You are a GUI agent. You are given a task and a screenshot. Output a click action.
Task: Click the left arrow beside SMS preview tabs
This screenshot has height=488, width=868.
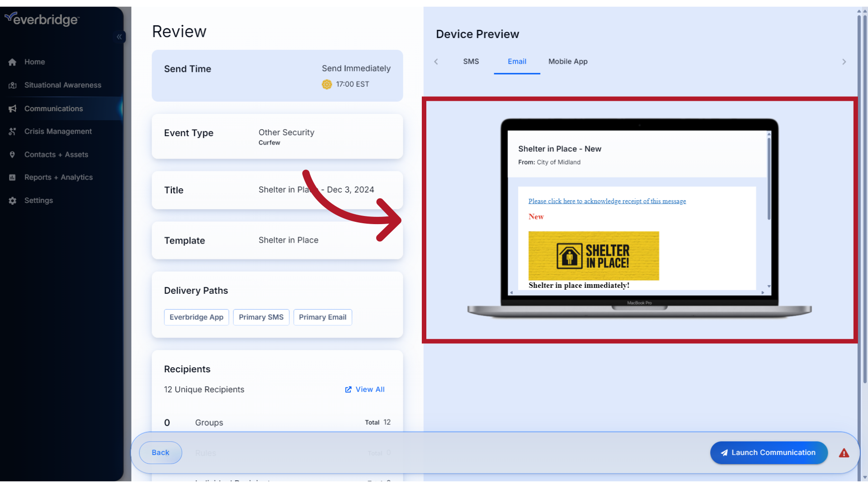point(436,61)
